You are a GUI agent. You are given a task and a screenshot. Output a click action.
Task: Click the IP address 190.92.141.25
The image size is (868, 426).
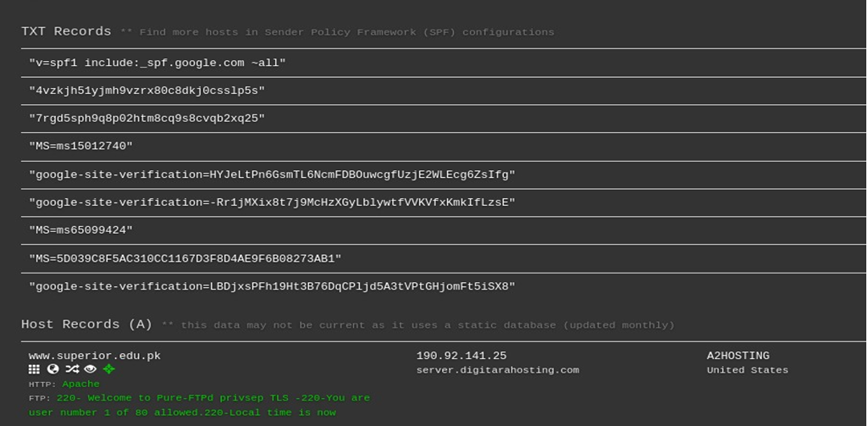pos(462,357)
